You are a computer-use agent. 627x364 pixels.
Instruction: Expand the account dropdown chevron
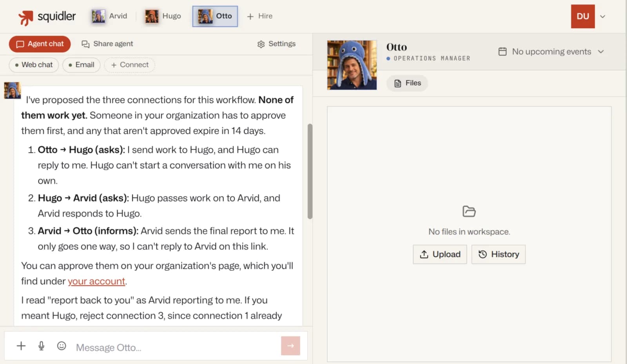coord(603,16)
